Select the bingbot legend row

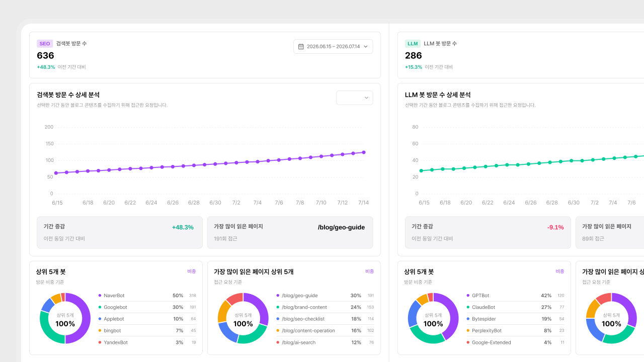coord(147,330)
